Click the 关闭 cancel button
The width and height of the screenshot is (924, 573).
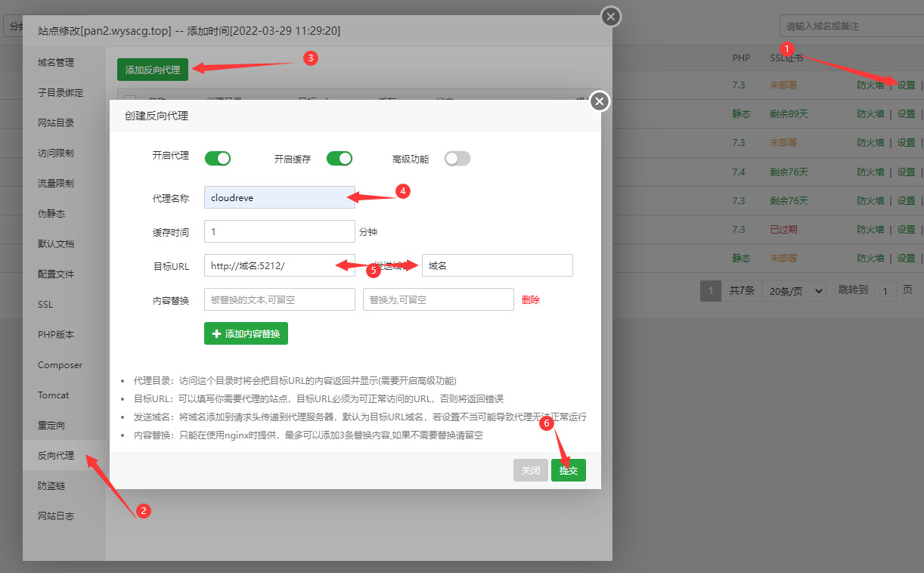530,469
